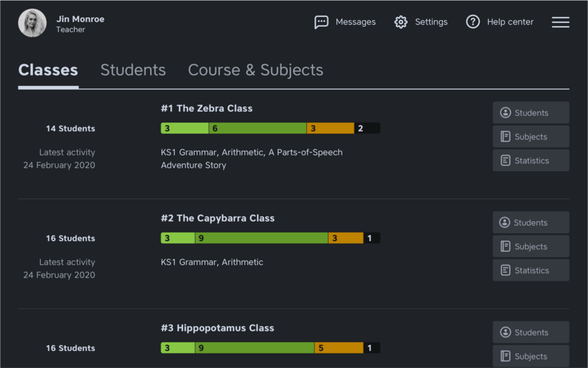Click Statistics icon for Zebra Class
588x368 pixels.
pyautogui.click(x=505, y=160)
